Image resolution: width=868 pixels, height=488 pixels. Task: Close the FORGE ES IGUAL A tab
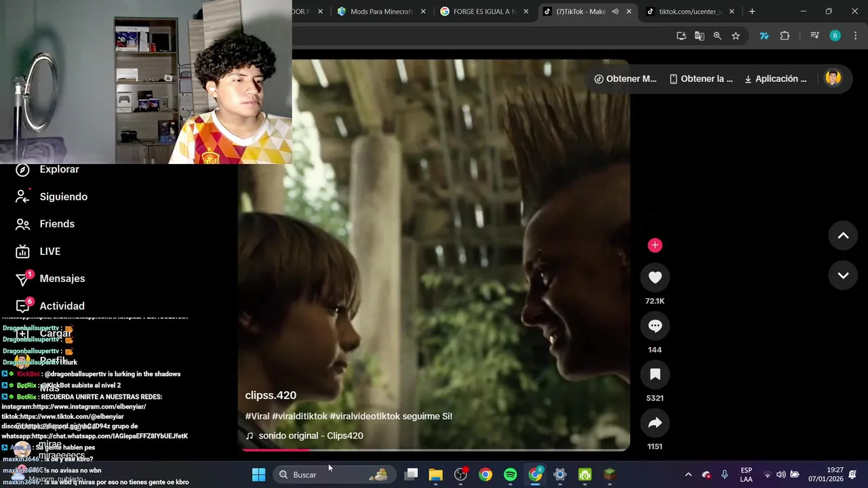(526, 12)
